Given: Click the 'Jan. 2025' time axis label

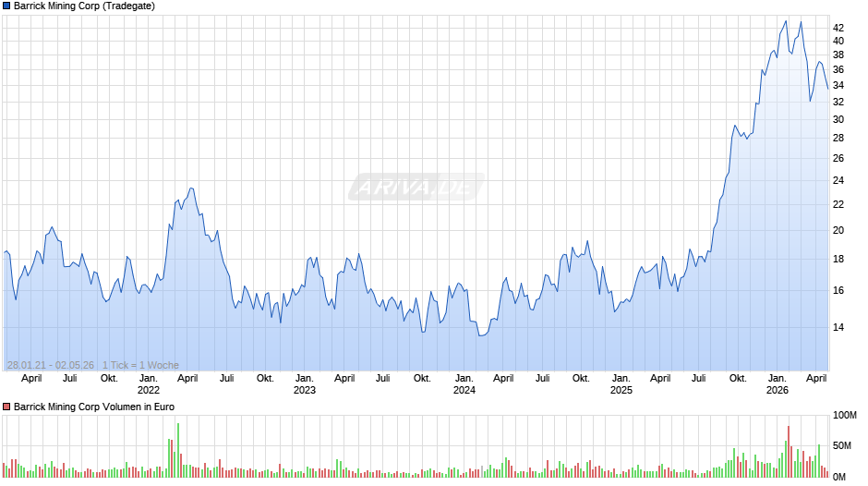Looking at the screenshot, I should coord(621,384).
